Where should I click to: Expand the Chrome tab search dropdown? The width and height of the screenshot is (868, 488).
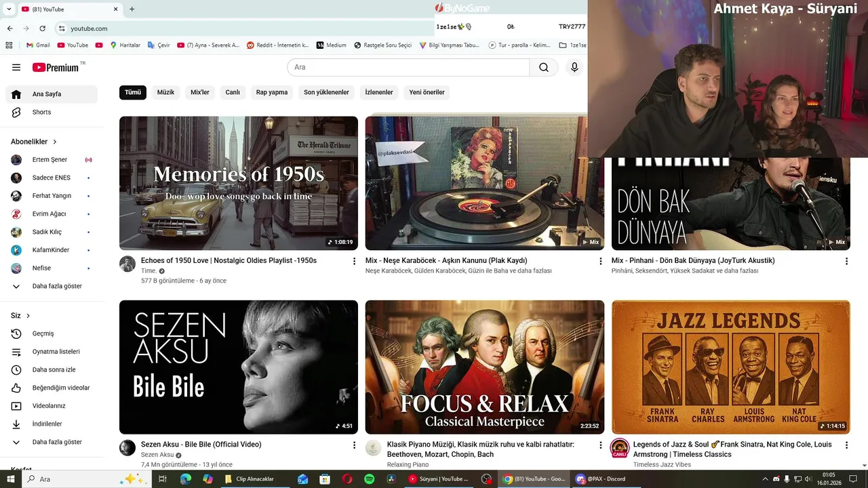pos(8,9)
